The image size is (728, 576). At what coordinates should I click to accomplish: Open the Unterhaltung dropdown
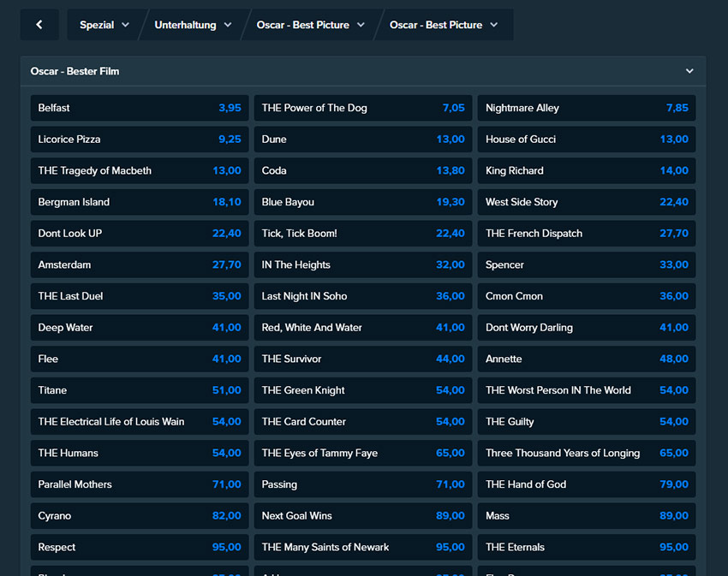point(193,25)
